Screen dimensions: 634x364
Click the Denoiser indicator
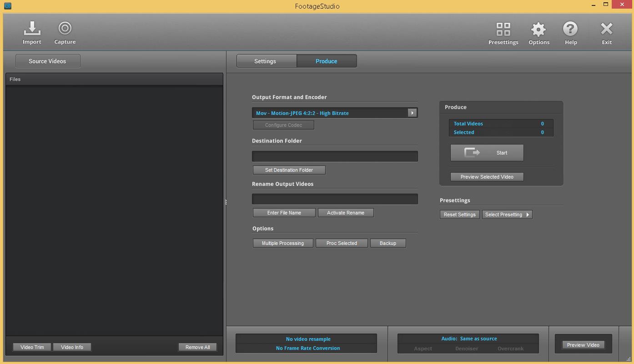pos(467,349)
